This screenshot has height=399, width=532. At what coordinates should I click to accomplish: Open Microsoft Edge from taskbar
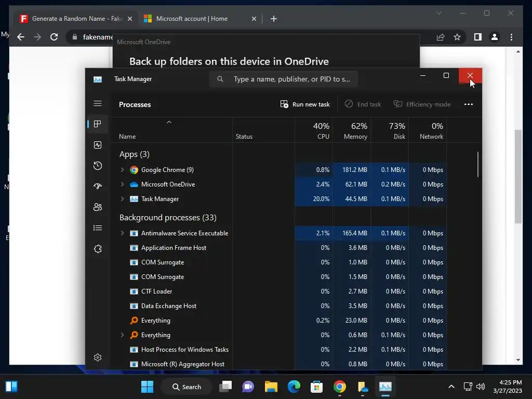(x=294, y=387)
